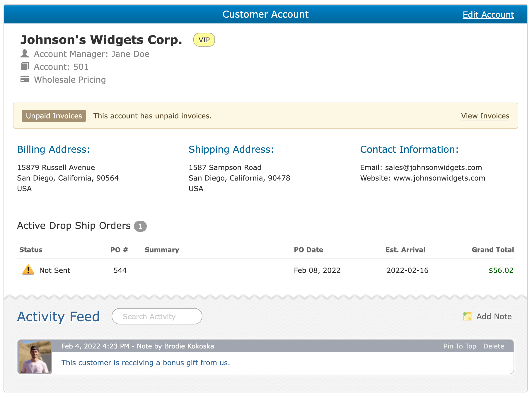Click the Add Note sticky note icon
This screenshot has width=532, height=398.
(x=467, y=316)
